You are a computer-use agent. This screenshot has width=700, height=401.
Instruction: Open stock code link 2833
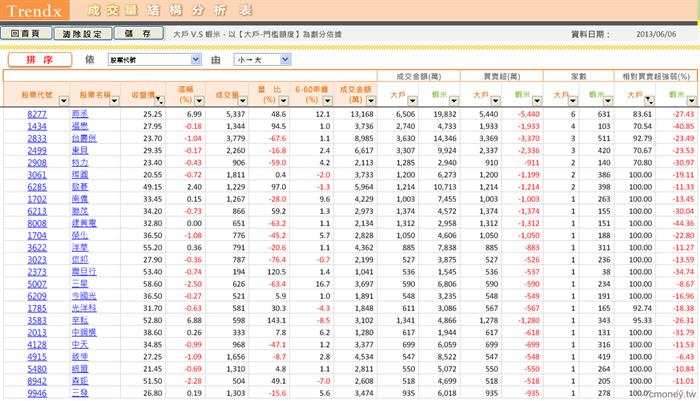pyautogui.click(x=37, y=138)
